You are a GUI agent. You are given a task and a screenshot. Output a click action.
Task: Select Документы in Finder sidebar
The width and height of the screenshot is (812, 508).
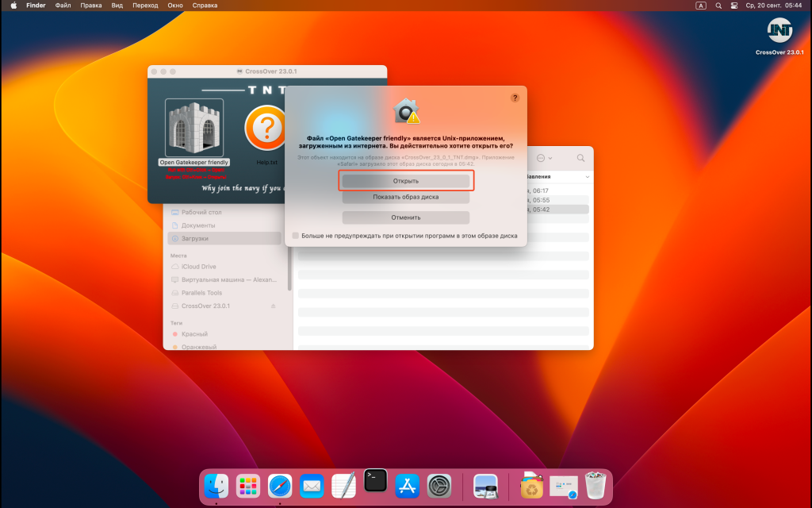(224, 225)
